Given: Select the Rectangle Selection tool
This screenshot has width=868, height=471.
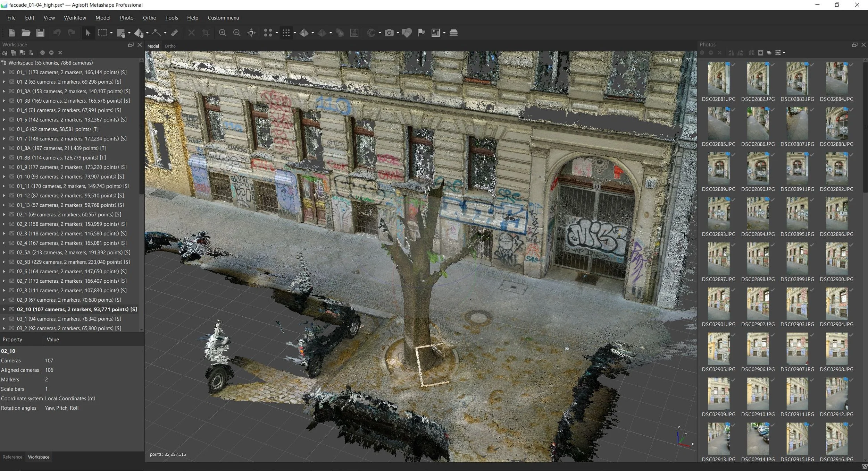Looking at the screenshot, I should coord(102,33).
